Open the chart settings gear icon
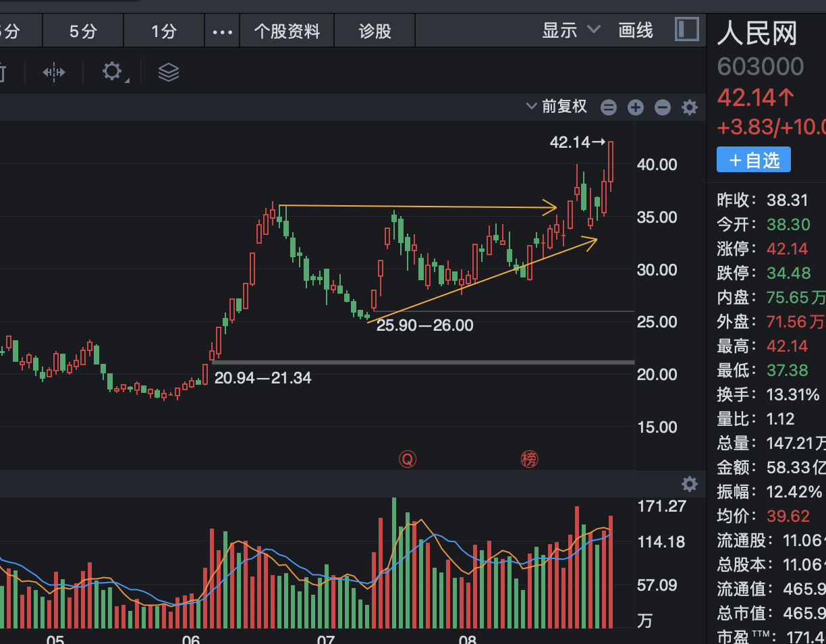The width and height of the screenshot is (826, 644). pos(112,72)
